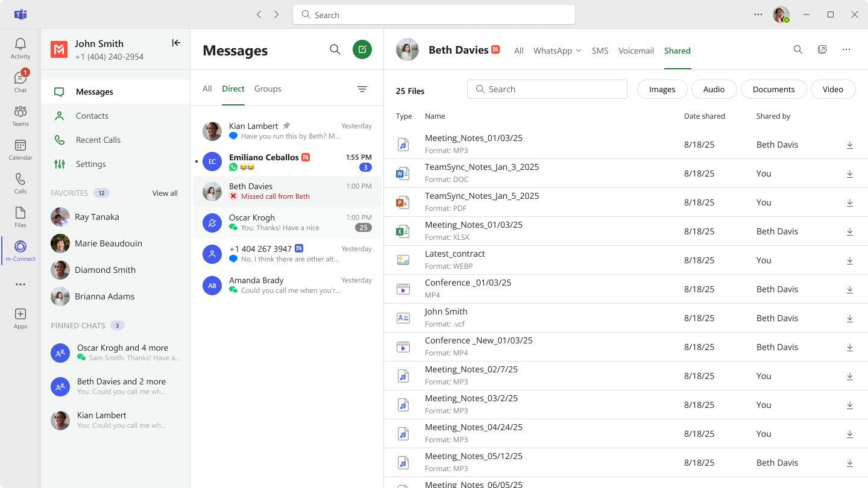Select the Direct messages tab
This screenshot has height=488, width=868.
click(x=233, y=89)
